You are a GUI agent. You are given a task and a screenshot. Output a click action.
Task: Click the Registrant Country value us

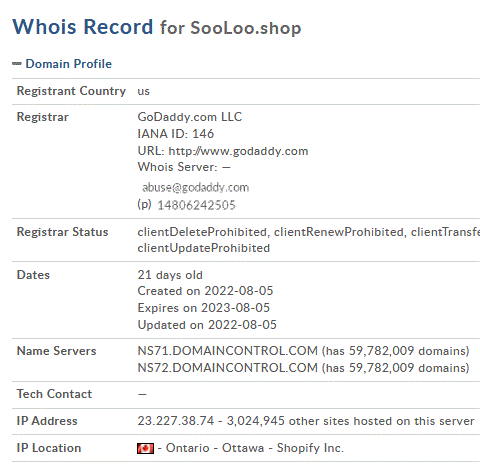click(x=144, y=91)
